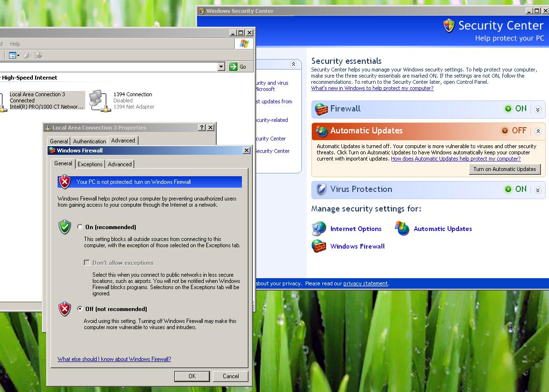Click the Automatic Updates Windows logo icon
Image resolution: width=549 pixels, height=392 pixels.
pos(402,229)
